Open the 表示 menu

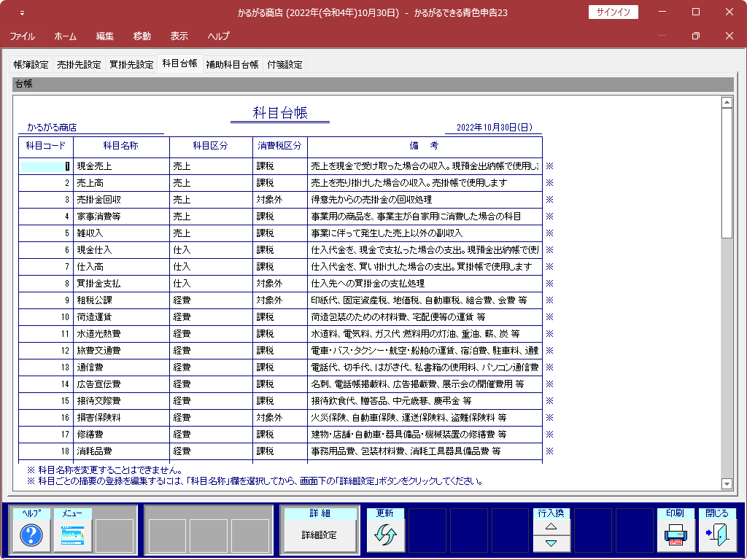[x=179, y=36]
